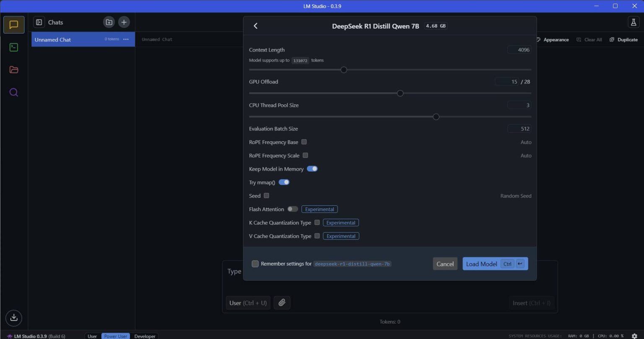Screen dimensions: 644x339
Task: Select Unnamed Chat in chats list
Action: (x=83, y=39)
